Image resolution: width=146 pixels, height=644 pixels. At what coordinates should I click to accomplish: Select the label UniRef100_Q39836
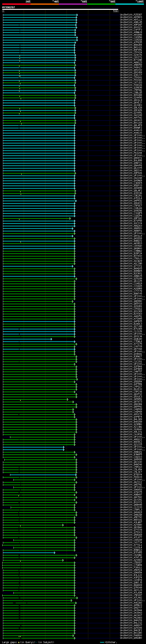(131, 88)
